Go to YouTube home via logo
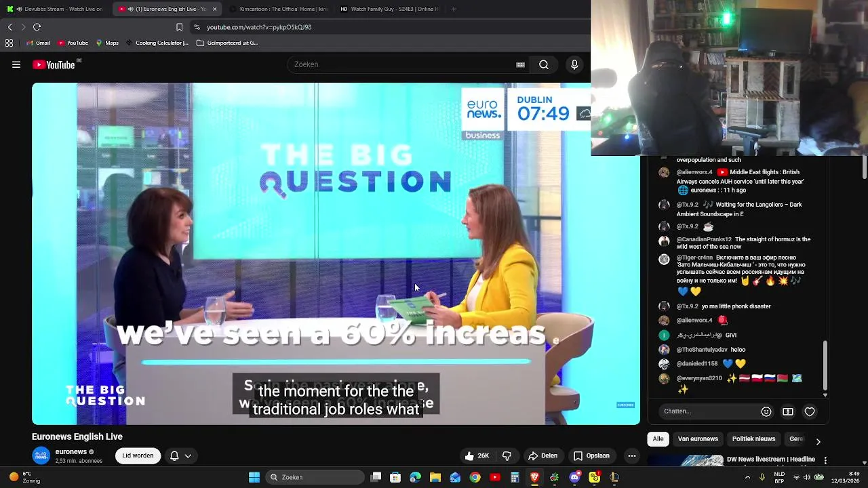 click(54, 64)
